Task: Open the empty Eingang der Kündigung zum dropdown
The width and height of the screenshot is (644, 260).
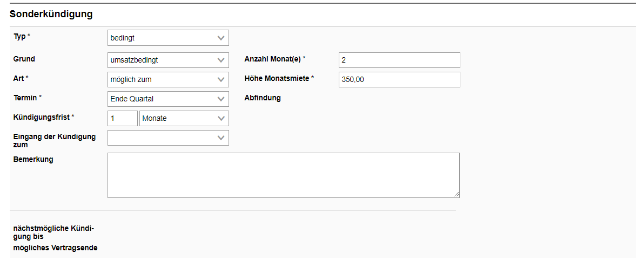Action: (x=168, y=138)
